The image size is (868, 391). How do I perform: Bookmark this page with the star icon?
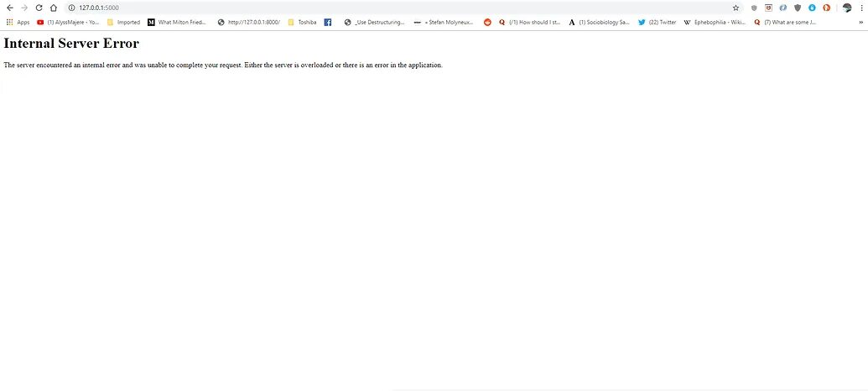click(735, 8)
